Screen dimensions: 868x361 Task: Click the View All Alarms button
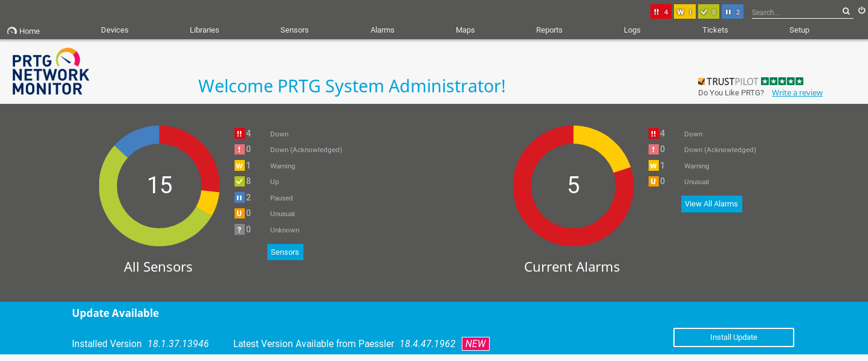coord(711,204)
